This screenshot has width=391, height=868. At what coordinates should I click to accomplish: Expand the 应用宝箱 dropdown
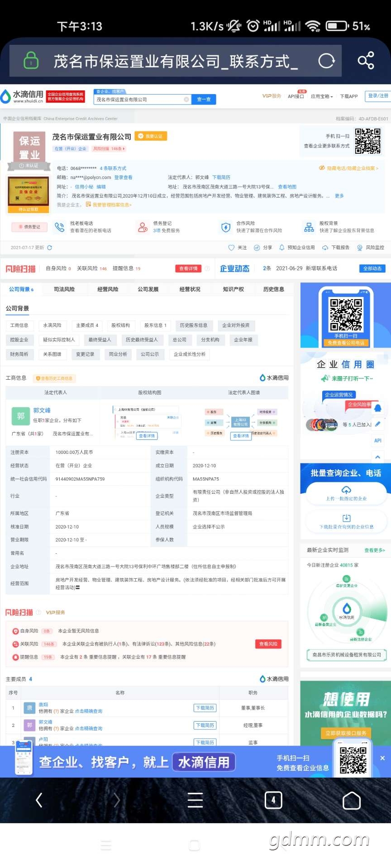click(322, 96)
